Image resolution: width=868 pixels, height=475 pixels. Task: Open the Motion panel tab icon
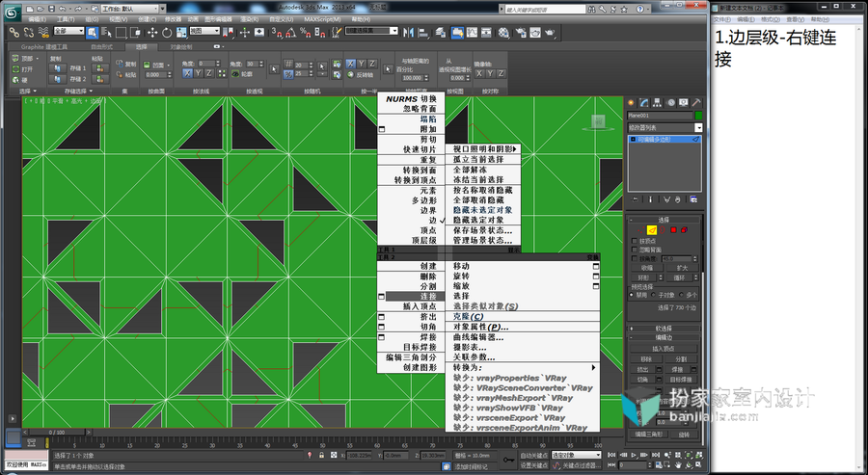coord(670,103)
